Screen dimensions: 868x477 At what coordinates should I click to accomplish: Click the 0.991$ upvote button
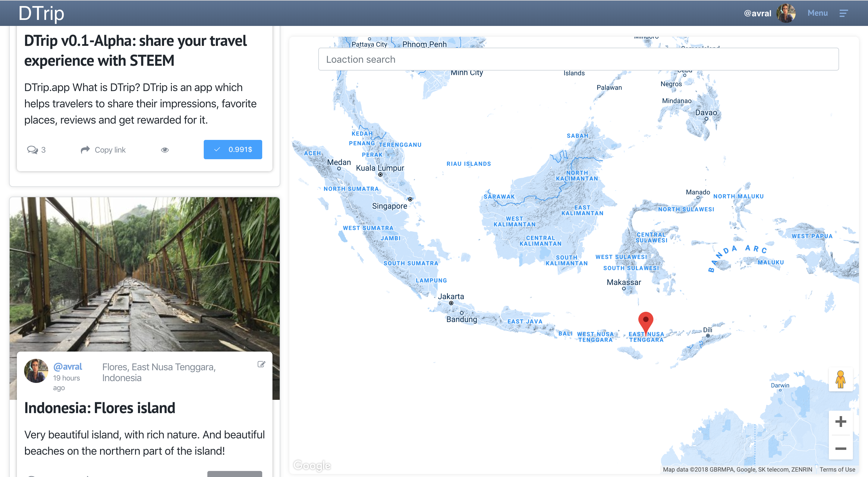click(x=233, y=149)
